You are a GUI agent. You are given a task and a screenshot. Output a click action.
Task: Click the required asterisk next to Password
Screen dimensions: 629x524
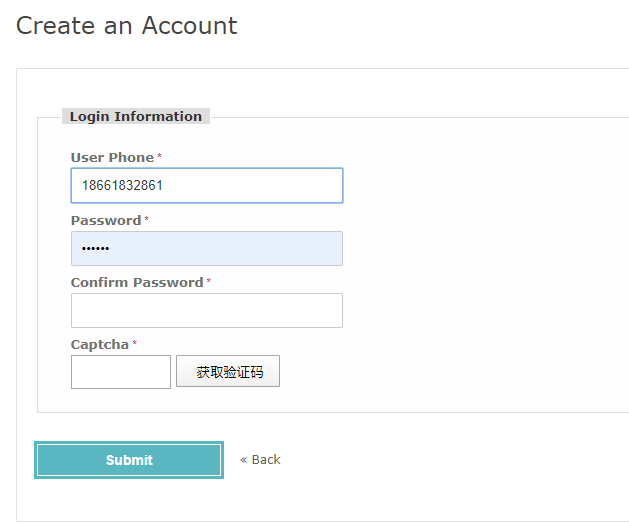click(x=146, y=218)
